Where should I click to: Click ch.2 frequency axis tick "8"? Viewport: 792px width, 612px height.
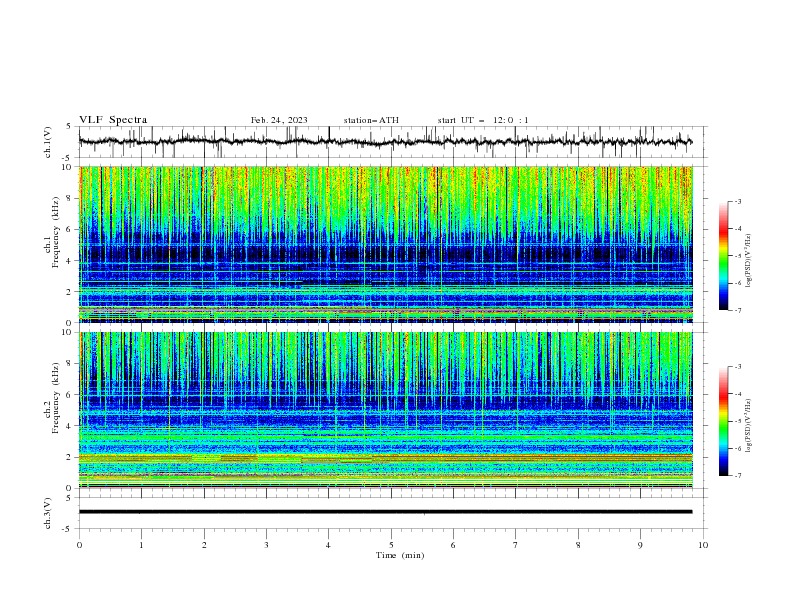point(70,364)
